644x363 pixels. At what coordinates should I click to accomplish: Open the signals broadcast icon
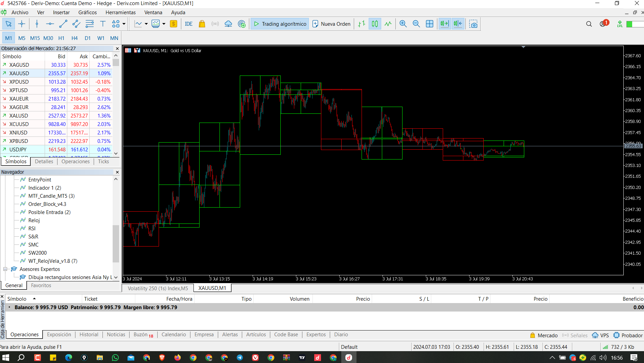215,24
